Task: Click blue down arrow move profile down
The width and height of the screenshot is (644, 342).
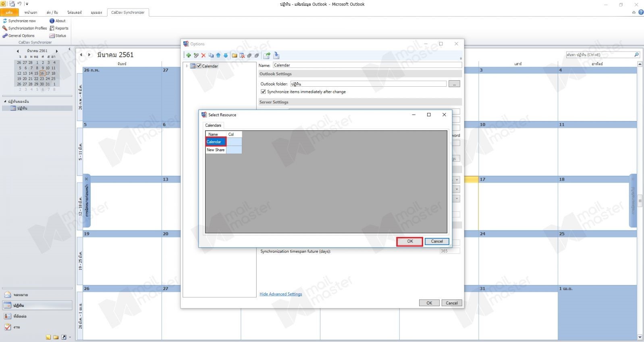Action: (225, 56)
